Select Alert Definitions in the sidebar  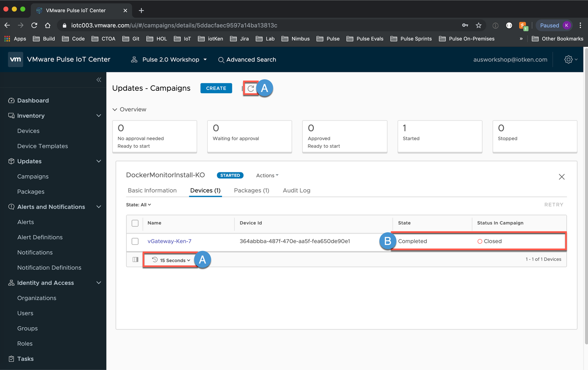point(40,237)
